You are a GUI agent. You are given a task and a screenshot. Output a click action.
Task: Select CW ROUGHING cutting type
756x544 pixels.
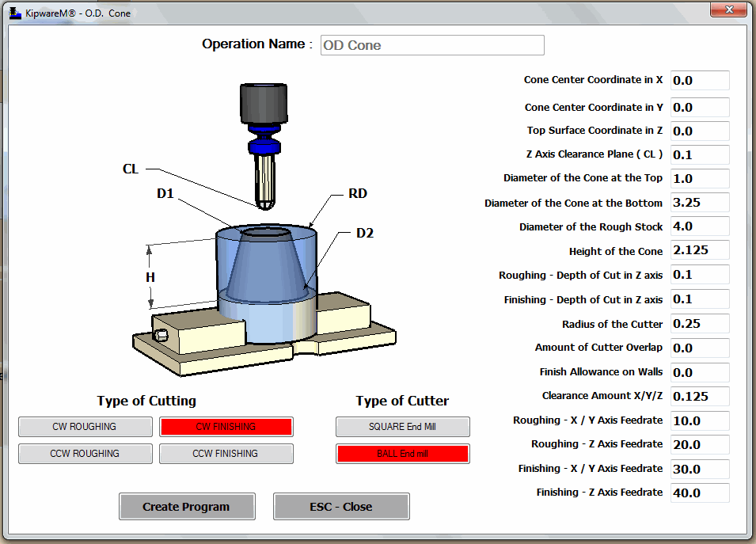pyautogui.click(x=85, y=427)
